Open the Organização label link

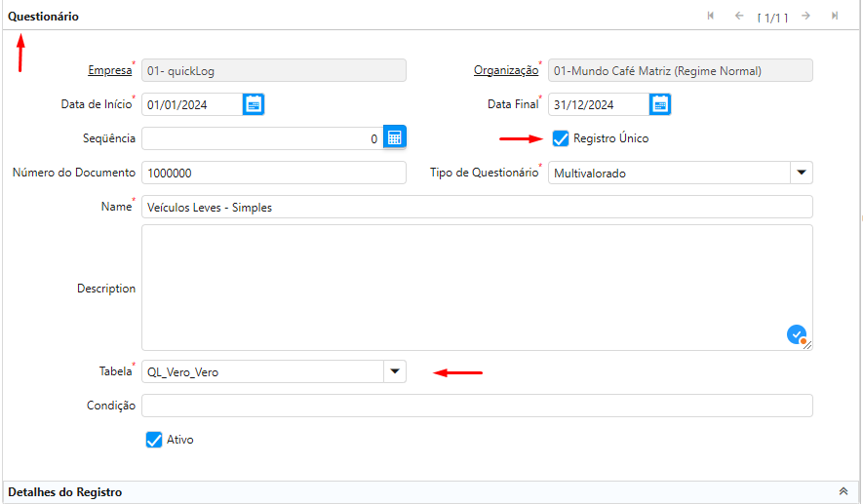point(505,70)
